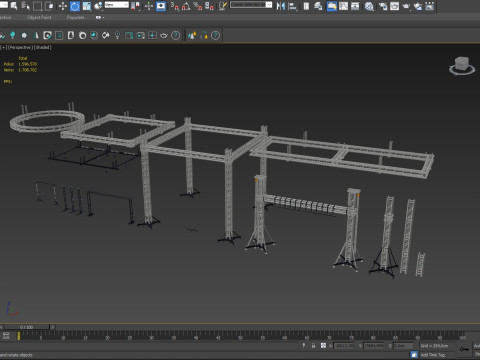Click the Render Production teapot icon
The image size is (480, 360).
point(406,6)
